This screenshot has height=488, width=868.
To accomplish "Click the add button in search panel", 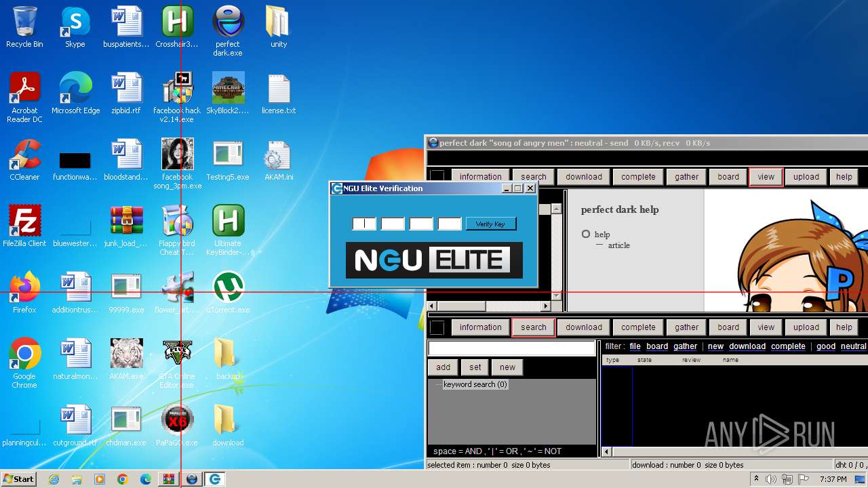I will tap(443, 367).
